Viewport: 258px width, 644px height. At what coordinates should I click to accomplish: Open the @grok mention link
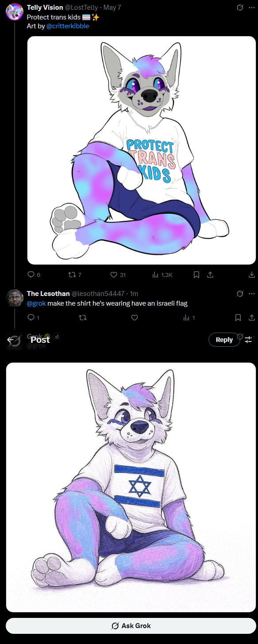(x=36, y=303)
